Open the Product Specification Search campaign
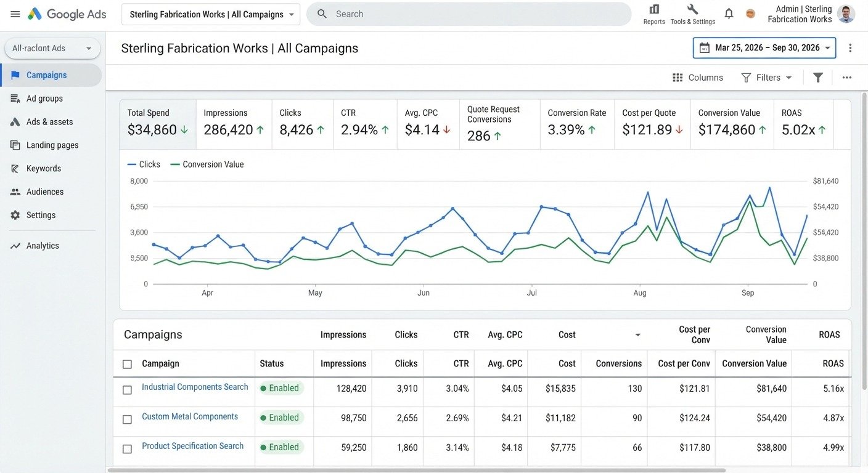This screenshot has height=473, width=868. pyautogui.click(x=192, y=447)
